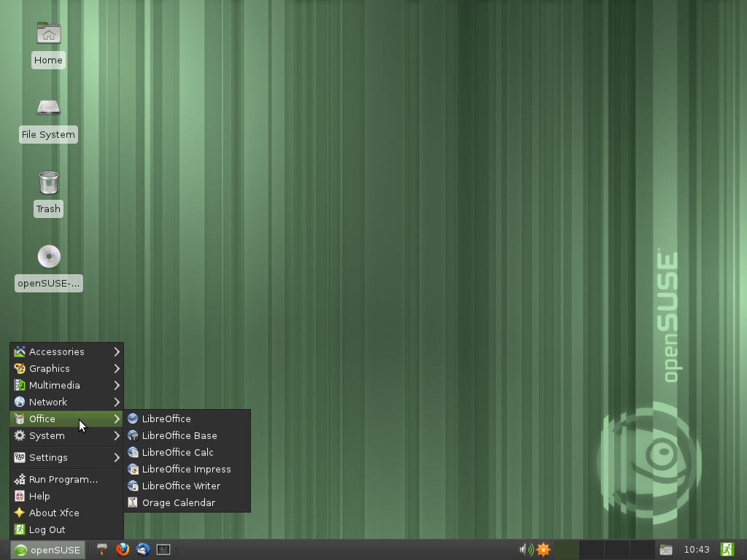This screenshot has height=560, width=747.
Task: Select LibreOffice Writer from Office submenu
Action: (181, 486)
